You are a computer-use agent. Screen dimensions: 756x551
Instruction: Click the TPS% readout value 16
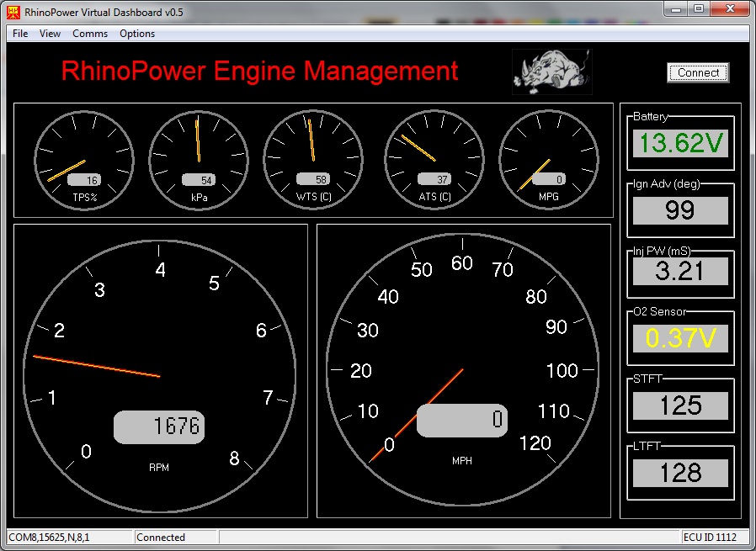pos(84,180)
